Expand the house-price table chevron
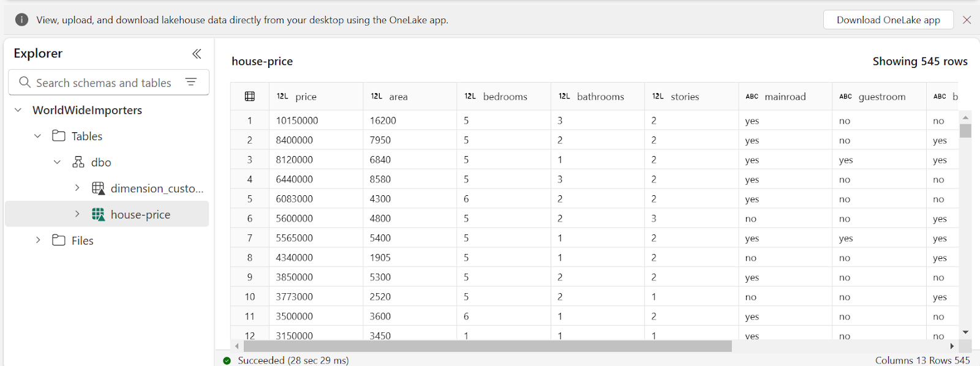The width and height of the screenshot is (980, 366). 77,214
